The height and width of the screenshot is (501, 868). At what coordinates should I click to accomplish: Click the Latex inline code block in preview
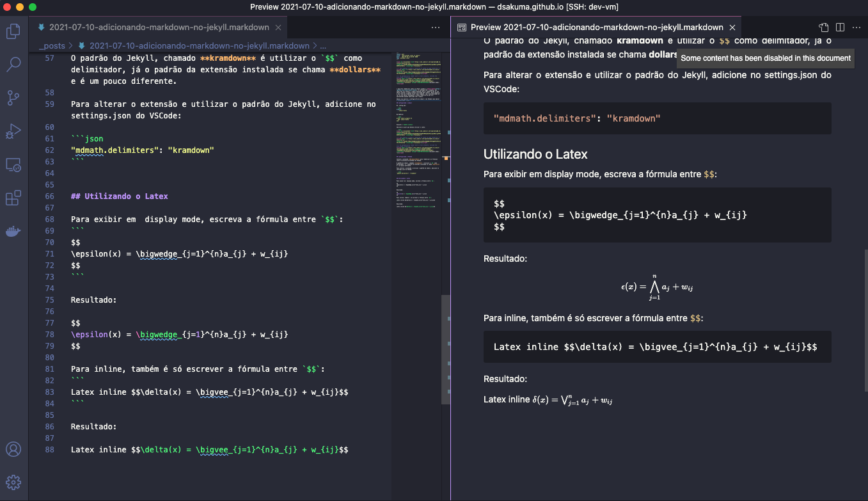658,347
